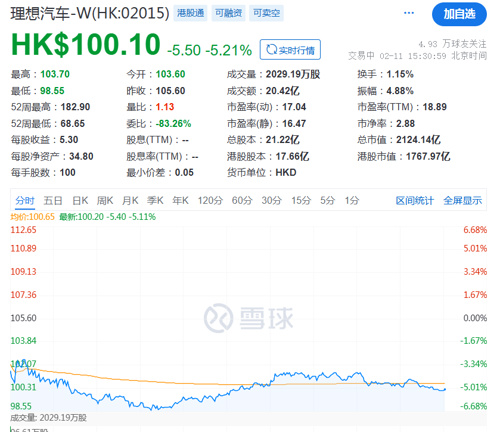
Task: Click the 港股股本 value 17.66亿
Action: (x=292, y=156)
